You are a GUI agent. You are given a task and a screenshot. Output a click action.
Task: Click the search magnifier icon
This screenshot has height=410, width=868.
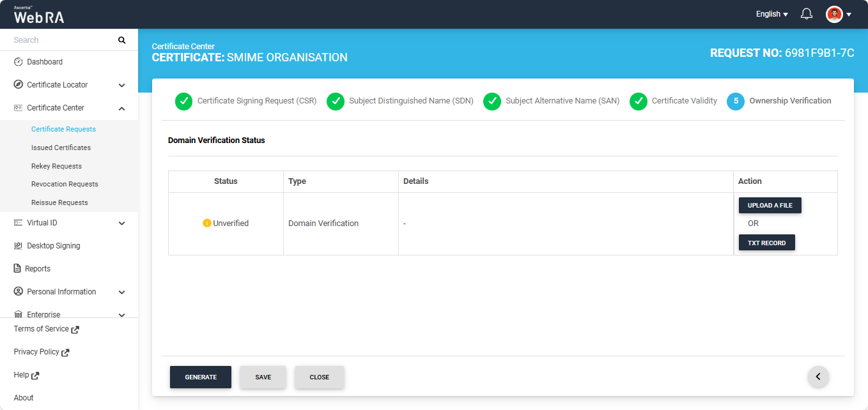[122, 40]
